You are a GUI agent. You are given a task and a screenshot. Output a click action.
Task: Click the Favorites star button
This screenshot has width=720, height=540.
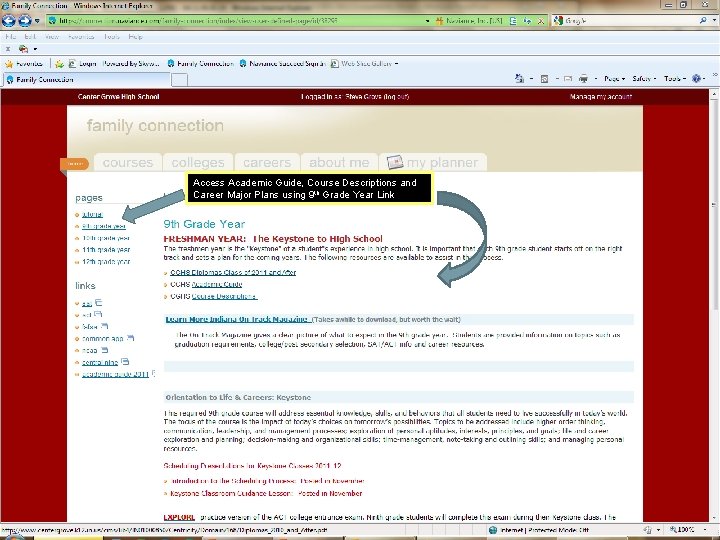[x=24, y=64]
